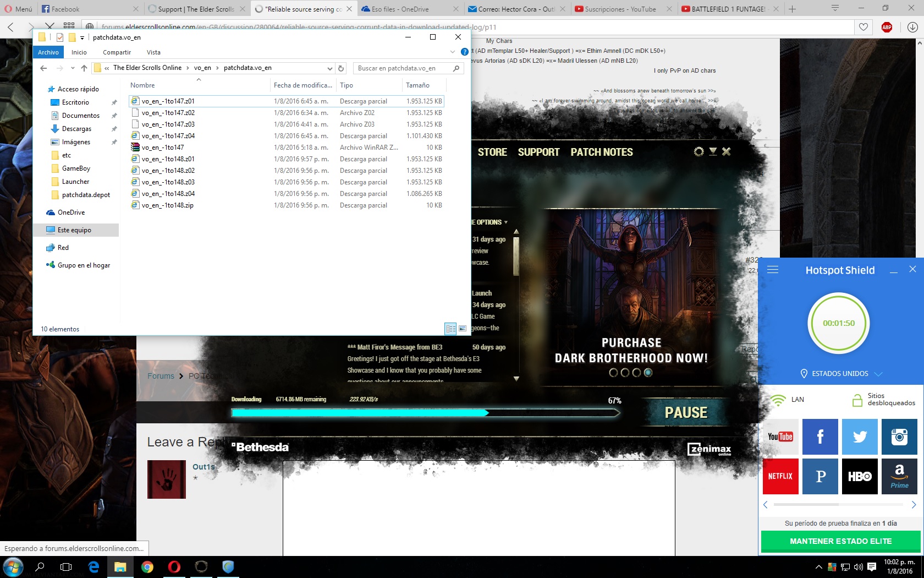Switch Explorer to details view icon

click(450, 329)
